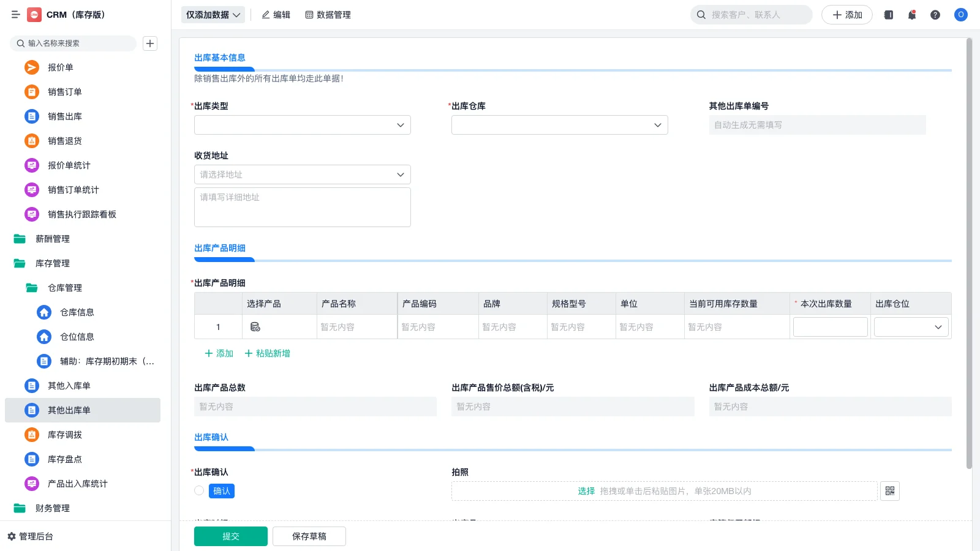The height and width of the screenshot is (551, 980).
Task: Click 粘贴新增 below the product table
Action: [267, 353]
